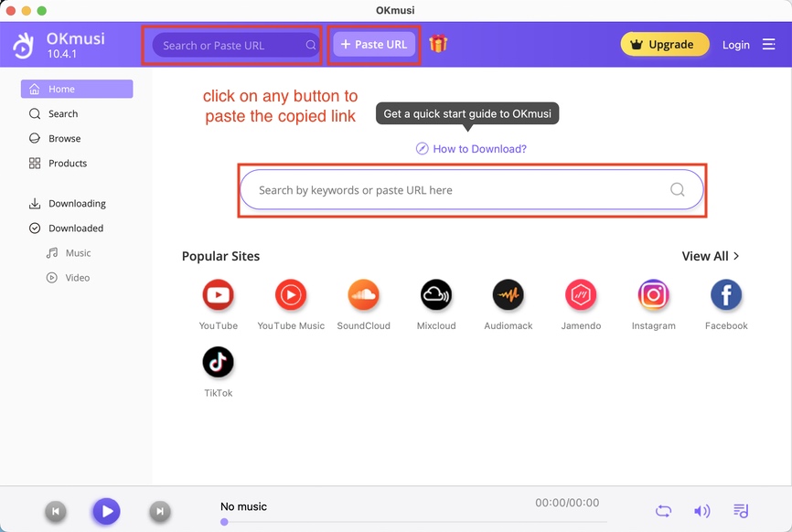Toggle the play queue panel
This screenshot has width=792, height=532.
pyautogui.click(x=743, y=511)
